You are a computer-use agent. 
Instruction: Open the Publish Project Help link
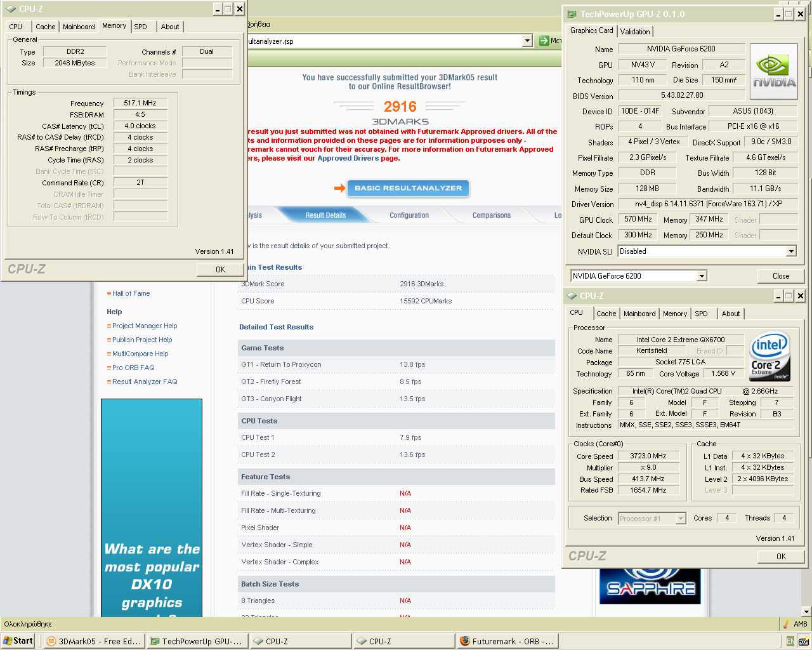tap(142, 340)
